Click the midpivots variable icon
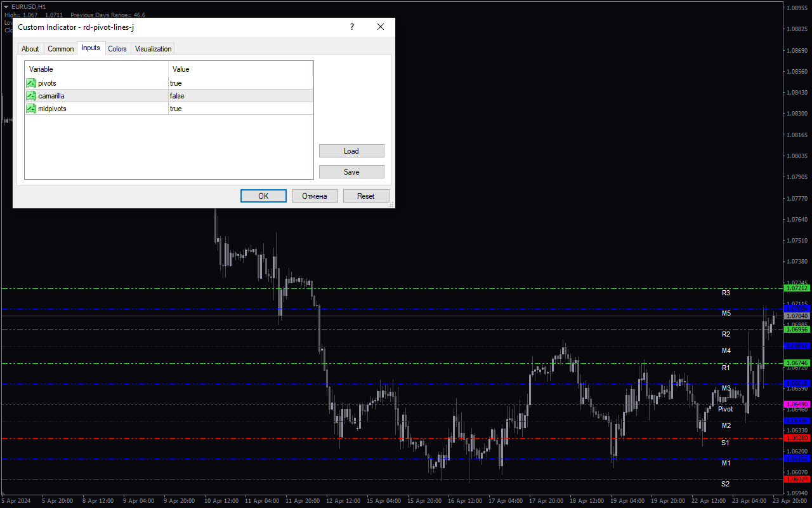This screenshot has height=508, width=812. coord(30,109)
